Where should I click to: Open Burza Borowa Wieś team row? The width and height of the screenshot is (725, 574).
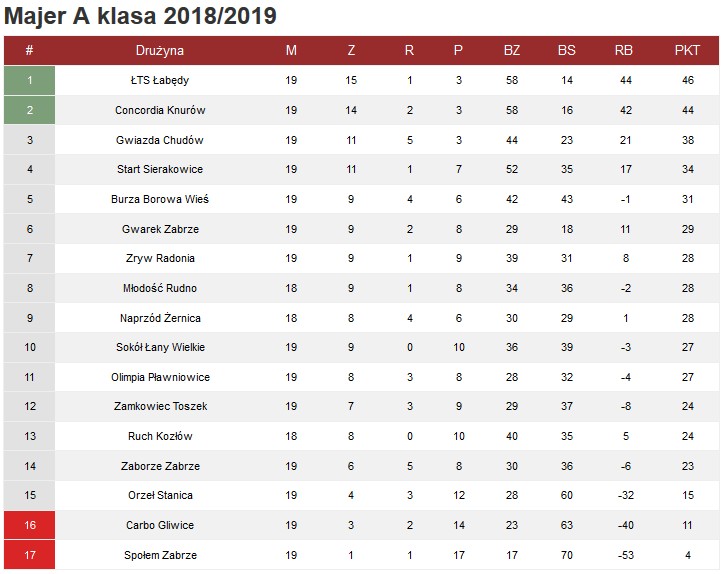point(160,199)
